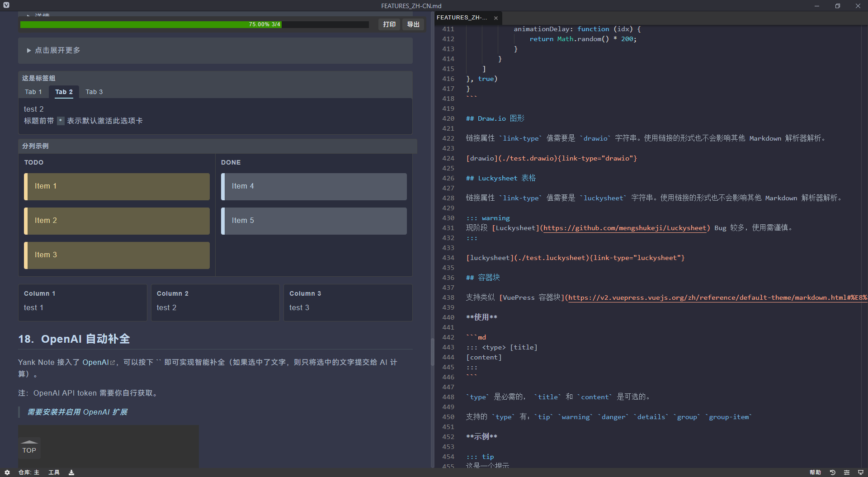Click the ::: tip line in editor

[x=480, y=457]
